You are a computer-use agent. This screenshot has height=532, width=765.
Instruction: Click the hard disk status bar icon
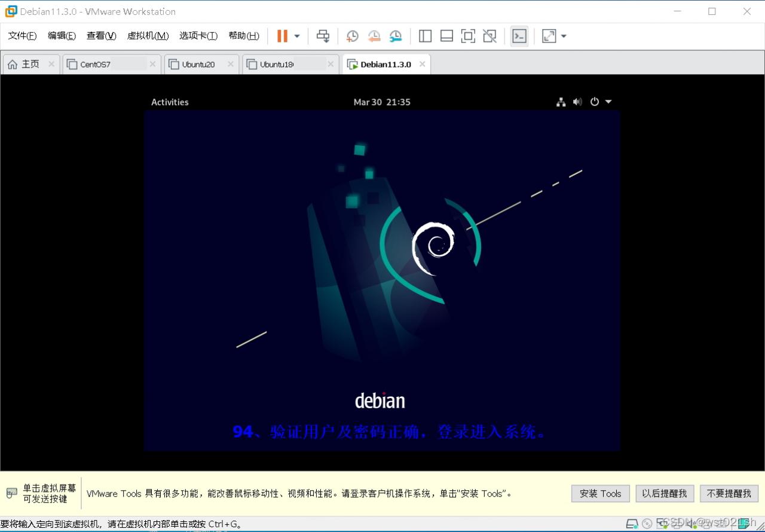coord(632,524)
